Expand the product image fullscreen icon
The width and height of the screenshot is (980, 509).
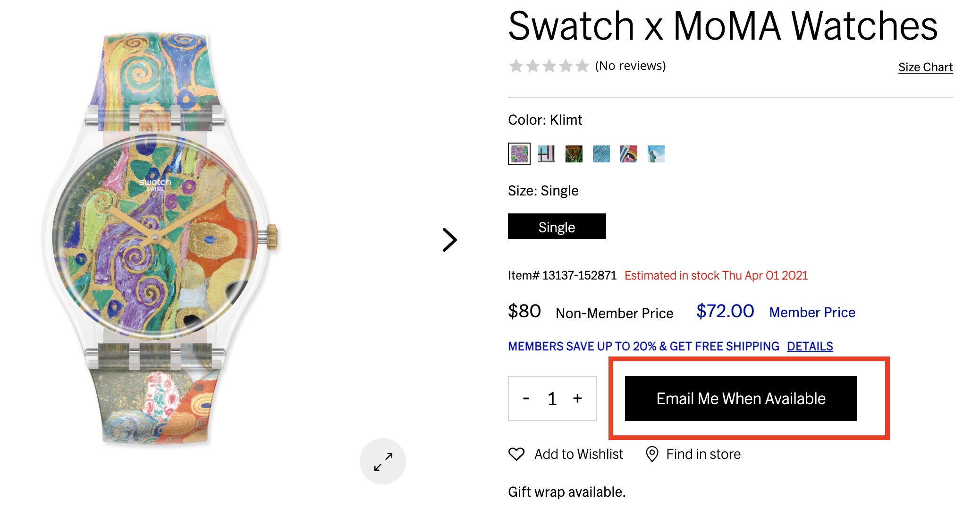(383, 461)
